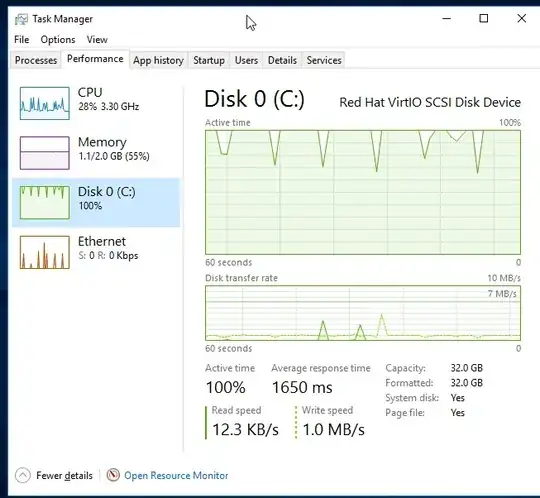Image resolution: width=540 pixels, height=498 pixels.
Task: Open the Details tab
Action: click(282, 60)
